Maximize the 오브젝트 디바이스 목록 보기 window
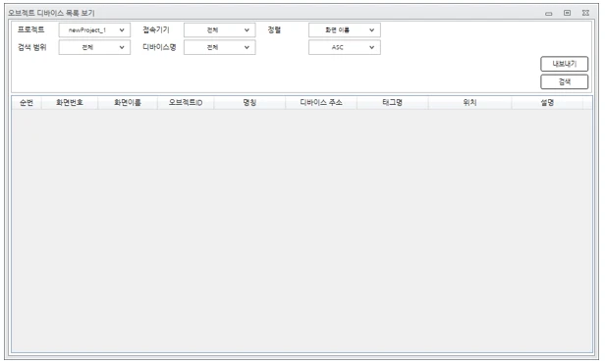605x364 pixels. pos(568,13)
